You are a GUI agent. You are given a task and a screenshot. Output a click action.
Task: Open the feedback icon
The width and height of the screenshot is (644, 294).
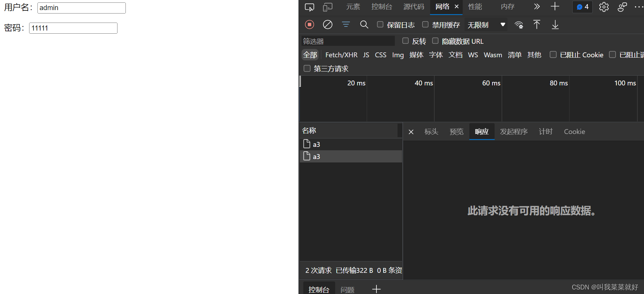(x=622, y=7)
